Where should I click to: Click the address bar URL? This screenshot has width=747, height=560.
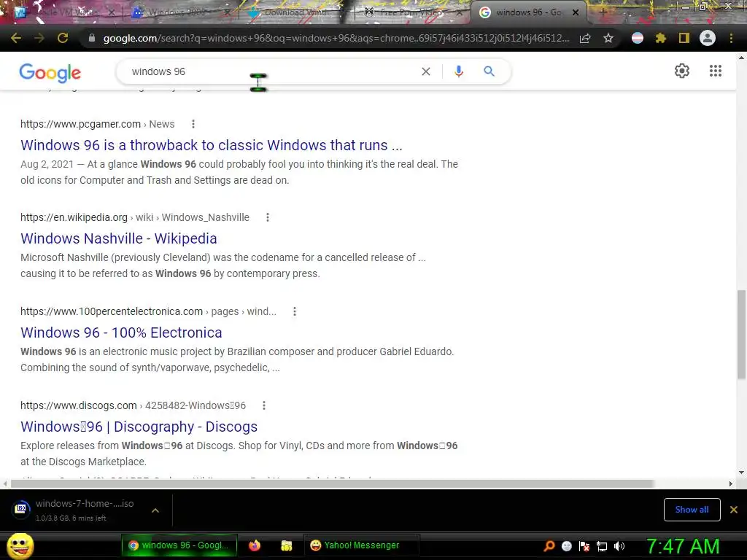click(x=336, y=38)
